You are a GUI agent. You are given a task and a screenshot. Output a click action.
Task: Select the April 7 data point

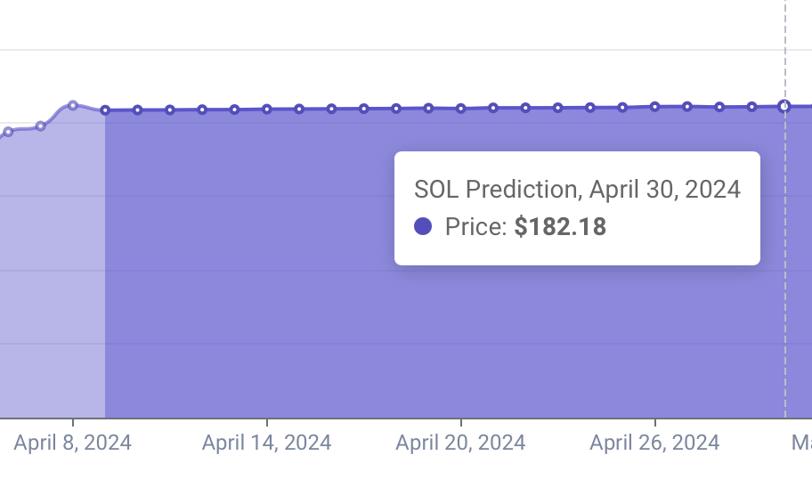40,126
